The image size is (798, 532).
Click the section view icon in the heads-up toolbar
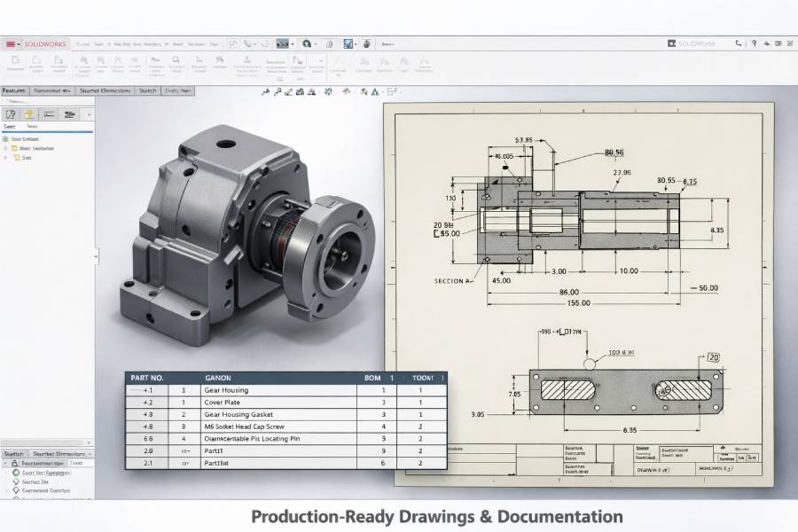click(x=300, y=92)
